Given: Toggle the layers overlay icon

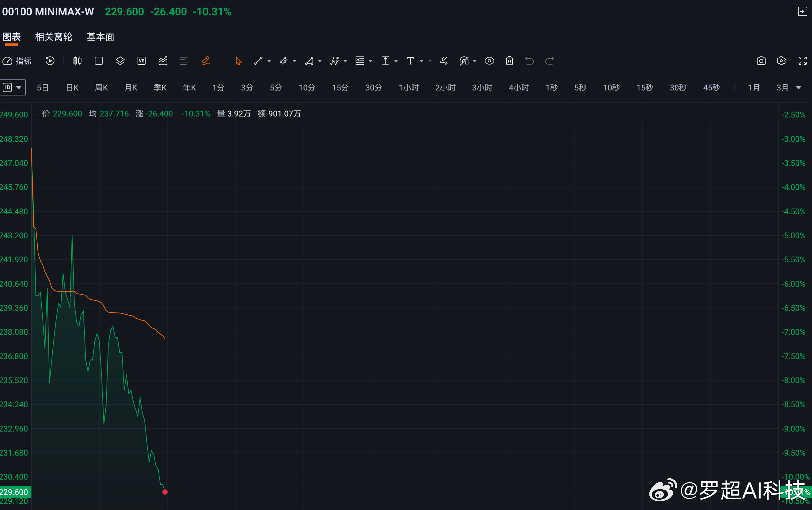Looking at the screenshot, I should point(120,61).
